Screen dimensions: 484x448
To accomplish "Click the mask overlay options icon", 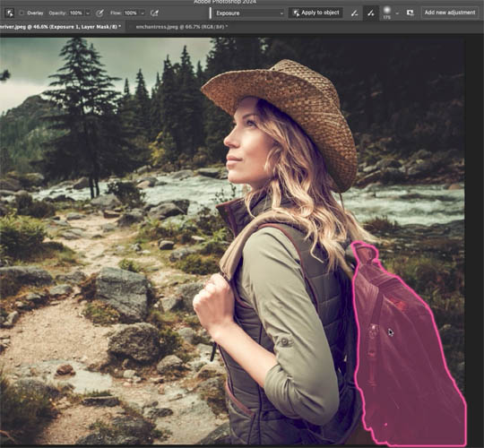I will 410,13.
